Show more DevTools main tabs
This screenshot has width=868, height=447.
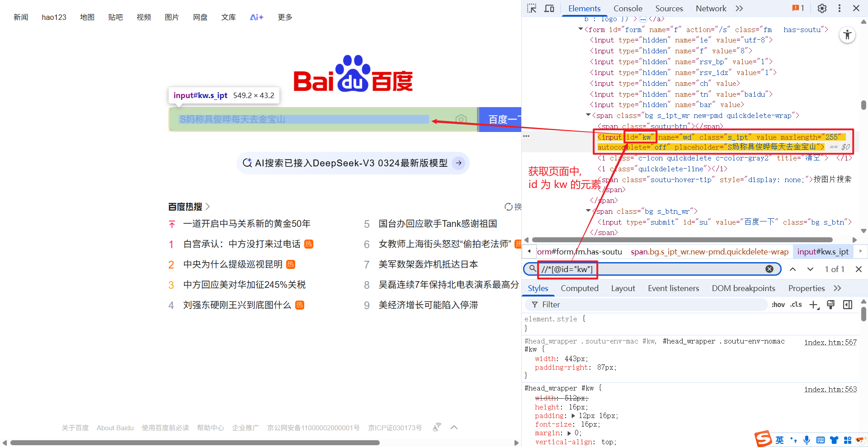[739, 8]
